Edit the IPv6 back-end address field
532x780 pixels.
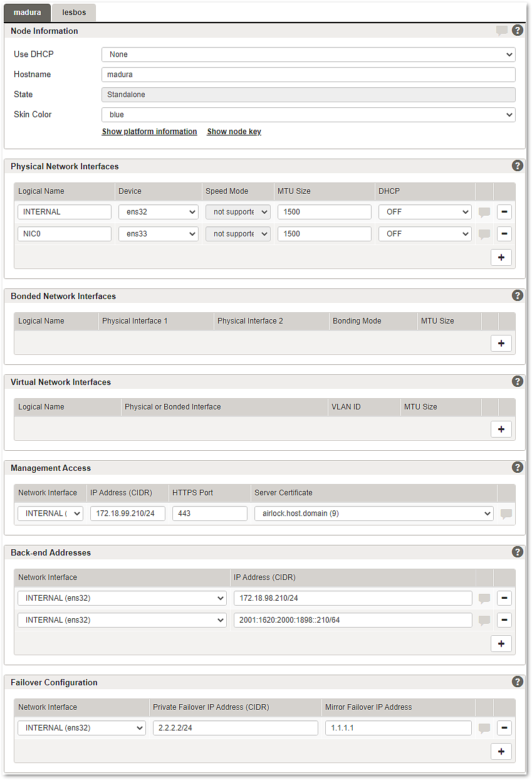click(353, 620)
